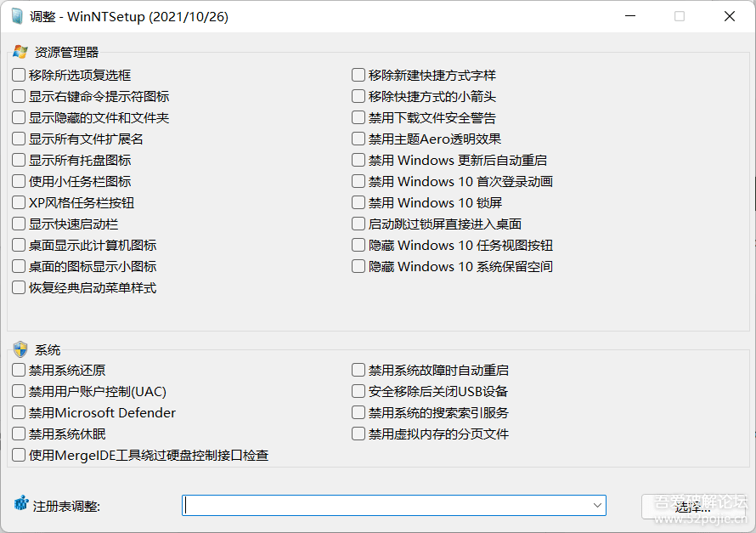The width and height of the screenshot is (756, 533).
Task: Click the shield icon beside 系统
Action: click(x=20, y=349)
